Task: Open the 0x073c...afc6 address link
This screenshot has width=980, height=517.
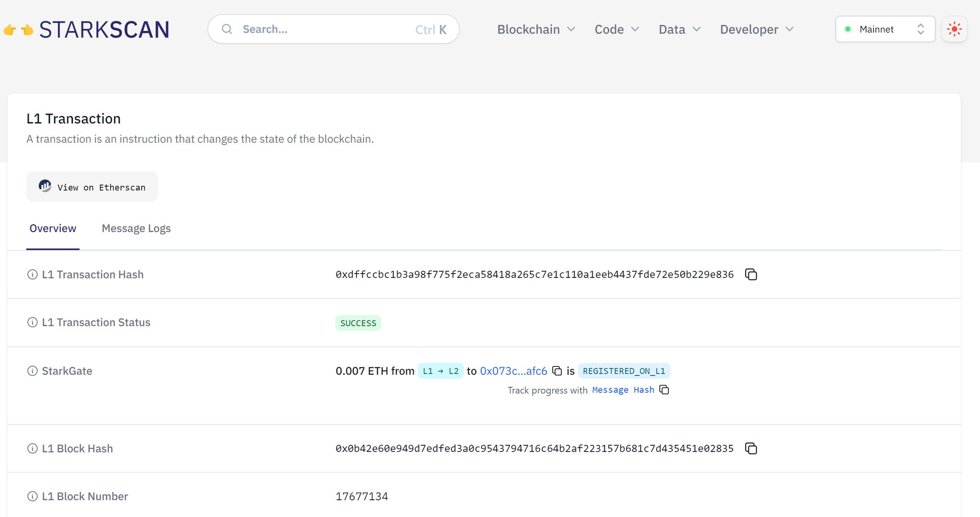Action: (513, 371)
